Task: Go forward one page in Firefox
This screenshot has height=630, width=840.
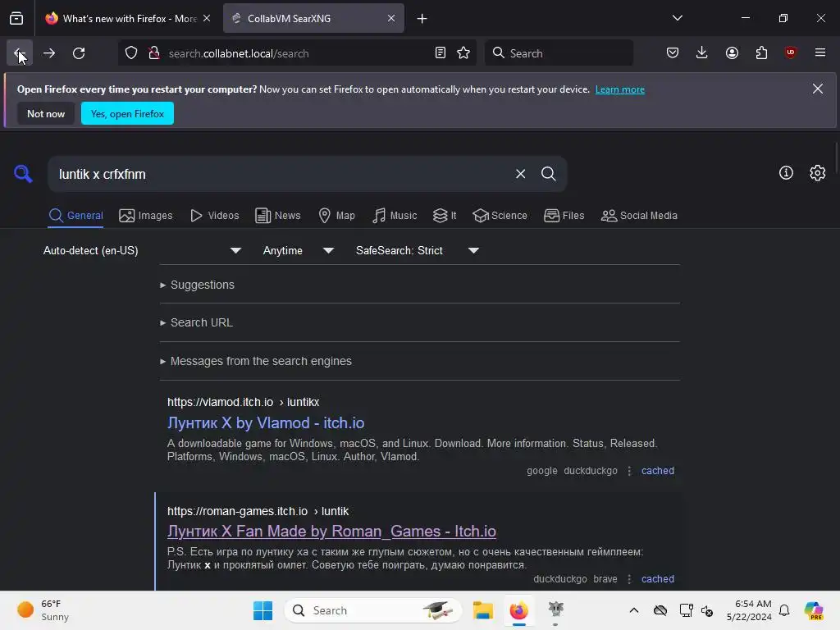Action: 49,53
